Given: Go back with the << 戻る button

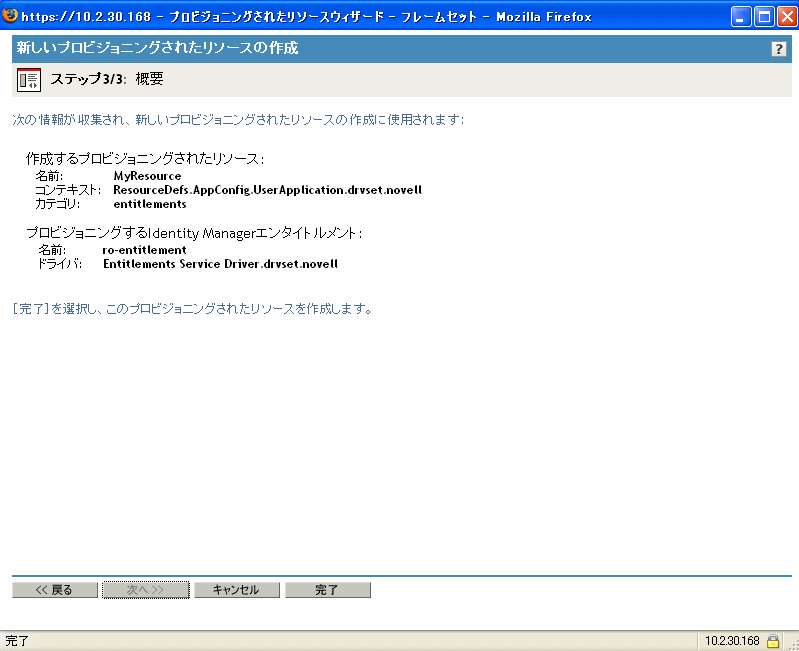Looking at the screenshot, I should 55,590.
